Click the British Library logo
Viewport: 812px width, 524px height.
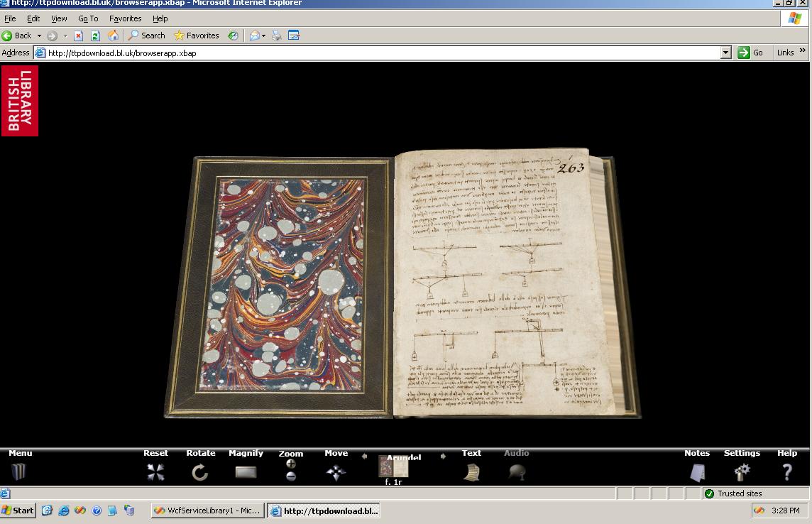click(x=20, y=100)
